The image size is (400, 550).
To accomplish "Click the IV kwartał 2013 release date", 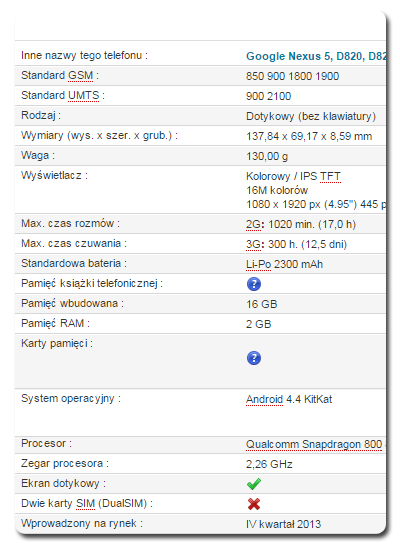I will click(x=284, y=524).
